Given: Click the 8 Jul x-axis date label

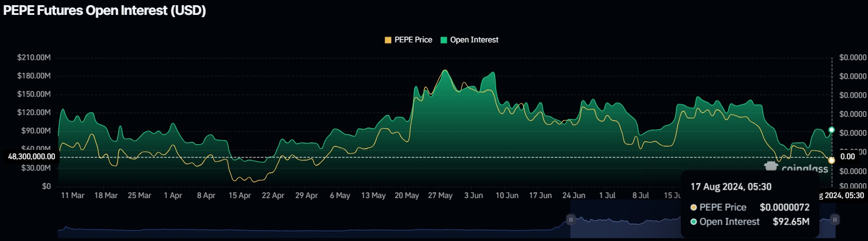Looking at the screenshot, I should 641,195.
